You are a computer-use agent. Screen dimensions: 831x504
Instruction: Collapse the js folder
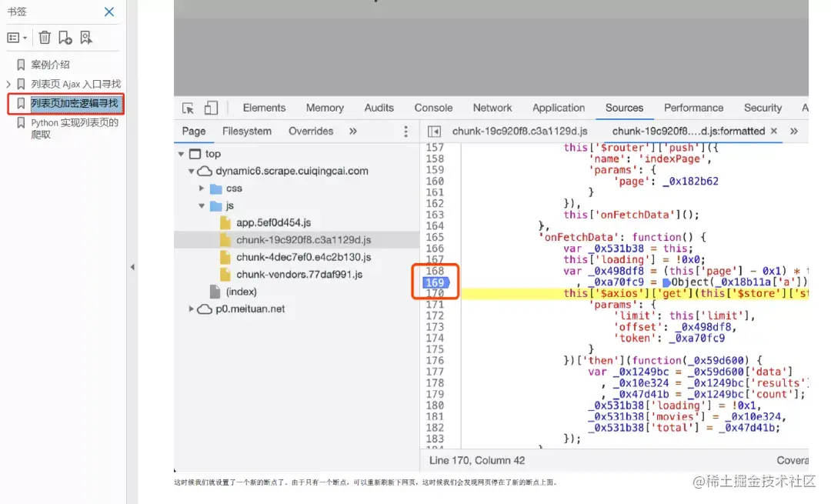[202, 205]
